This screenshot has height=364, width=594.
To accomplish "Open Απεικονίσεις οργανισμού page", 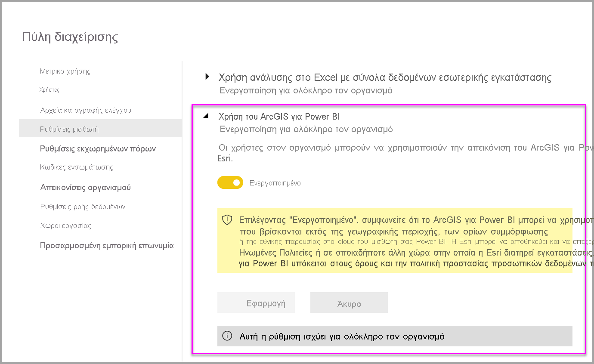I will (85, 188).
